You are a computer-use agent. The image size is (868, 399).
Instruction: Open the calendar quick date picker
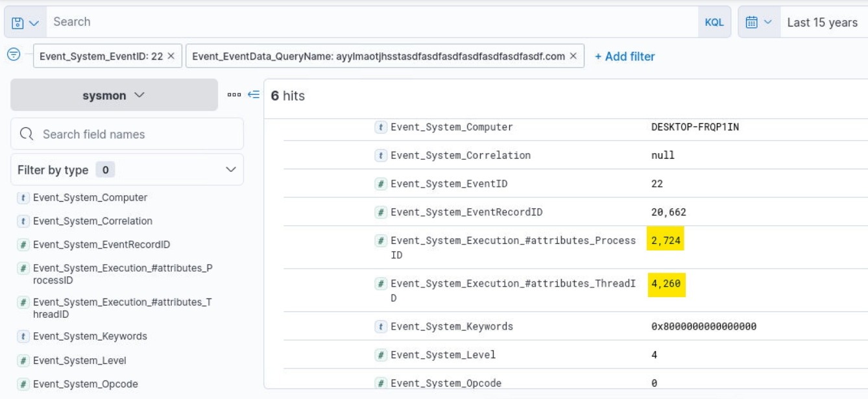pyautogui.click(x=758, y=22)
